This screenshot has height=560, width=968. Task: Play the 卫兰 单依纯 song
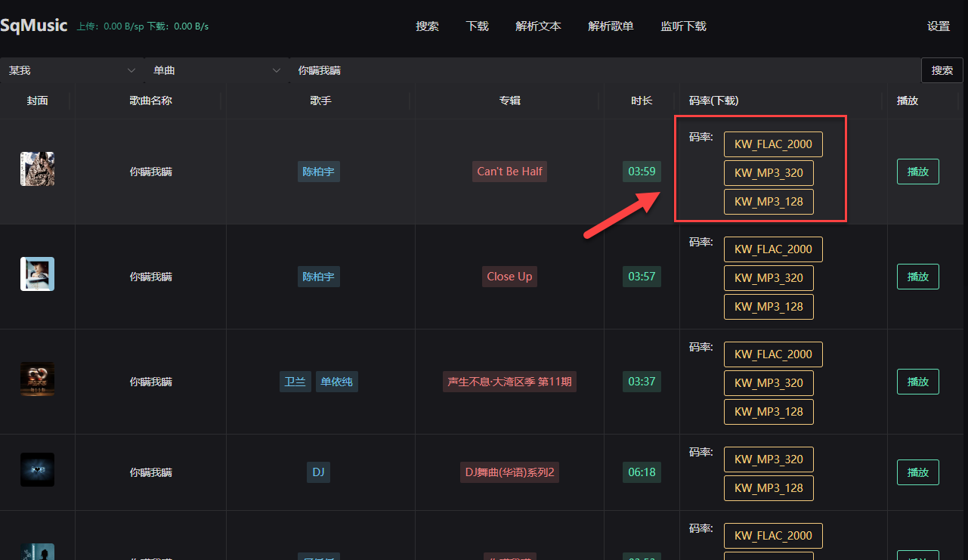[x=917, y=382]
